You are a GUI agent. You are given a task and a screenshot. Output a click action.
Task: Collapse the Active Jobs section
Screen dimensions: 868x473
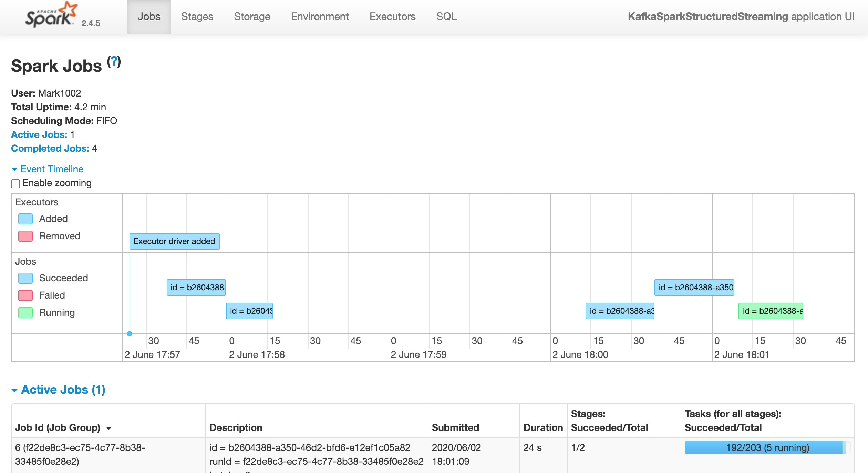(x=63, y=390)
